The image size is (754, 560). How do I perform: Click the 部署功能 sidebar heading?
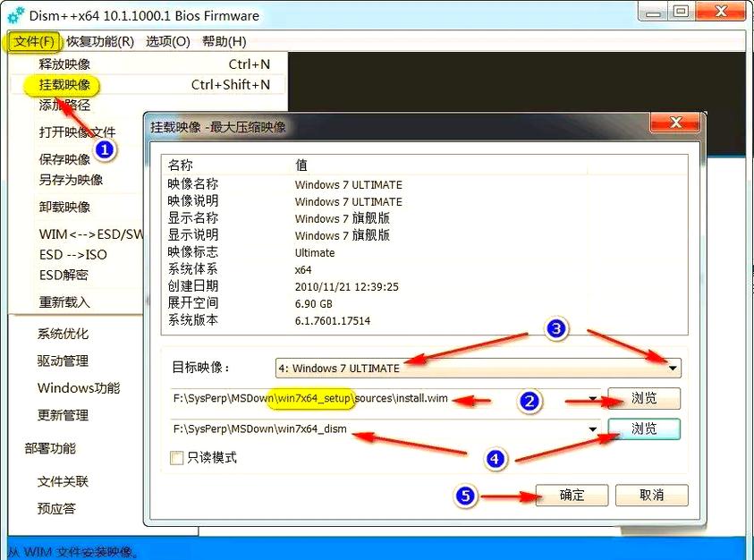point(50,448)
